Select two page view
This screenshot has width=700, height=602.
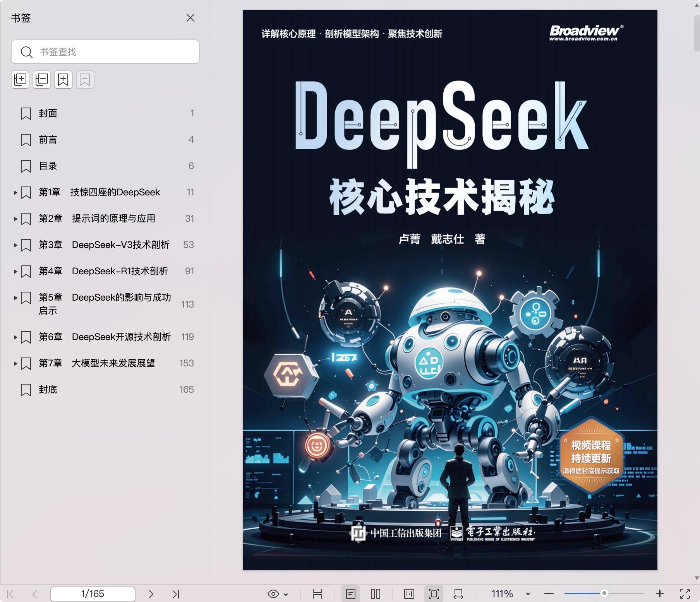pos(376,594)
